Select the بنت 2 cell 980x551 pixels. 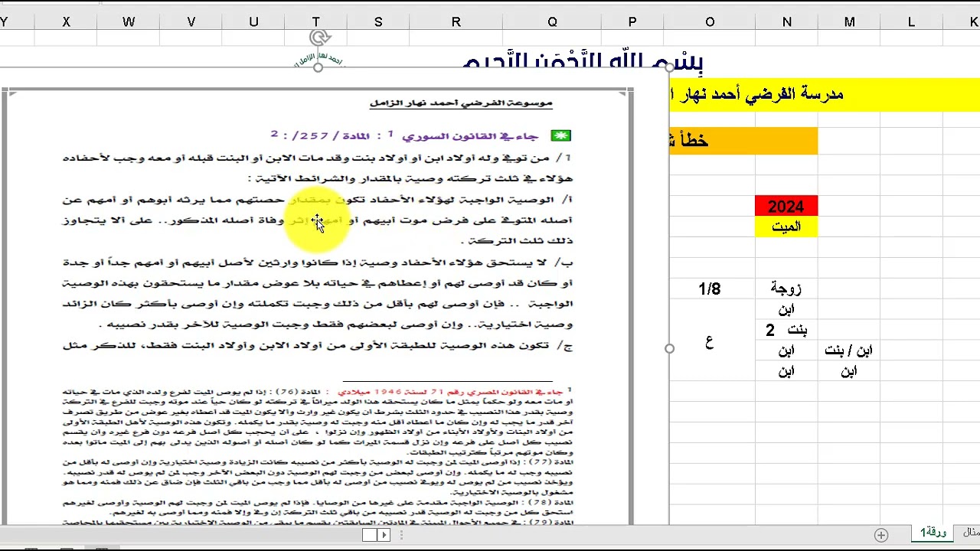(786, 330)
